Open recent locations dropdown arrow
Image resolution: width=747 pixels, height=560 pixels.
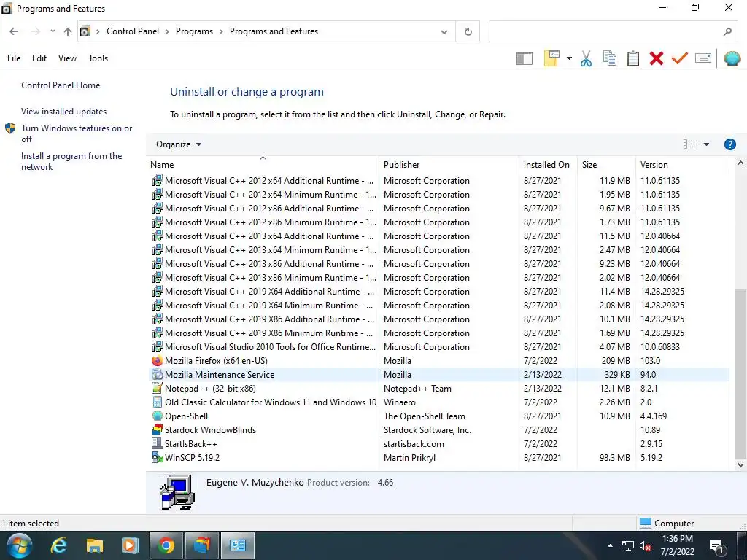(53, 31)
